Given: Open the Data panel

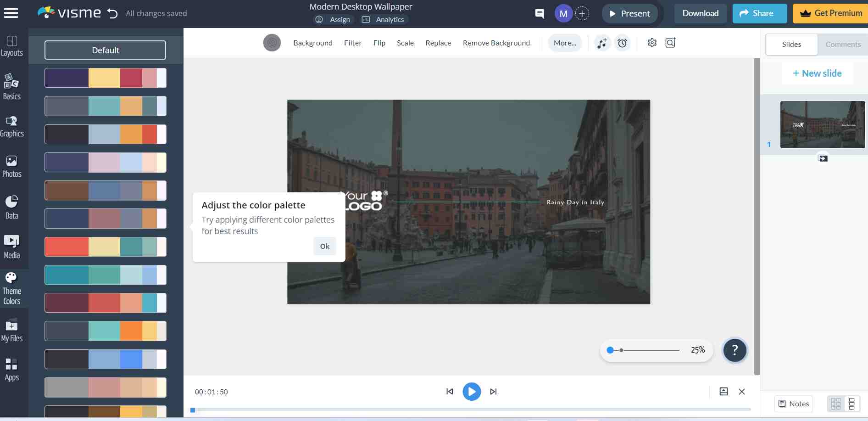Looking at the screenshot, I should pyautogui.click(x=12, y=207).
